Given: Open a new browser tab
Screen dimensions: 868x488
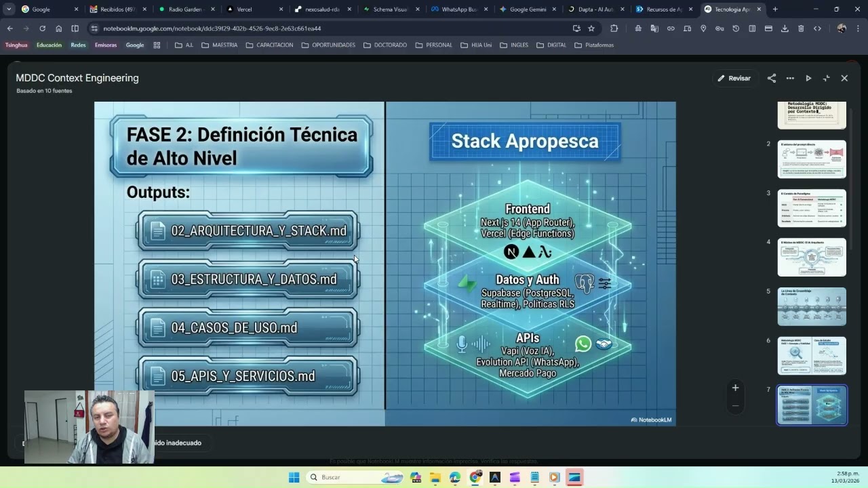Looking at the screenshot, I should 775,9.
